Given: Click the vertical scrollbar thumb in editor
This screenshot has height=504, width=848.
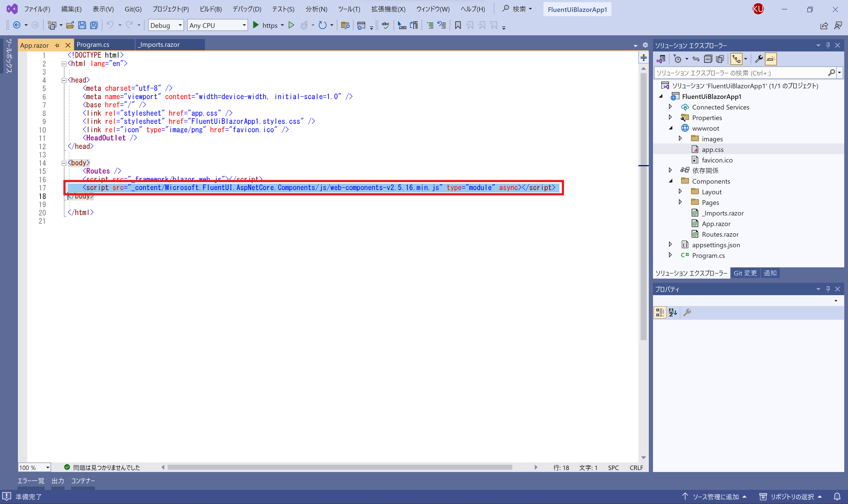Looking at the screenshot, I should pyautogui.click(x=644, y=206).
